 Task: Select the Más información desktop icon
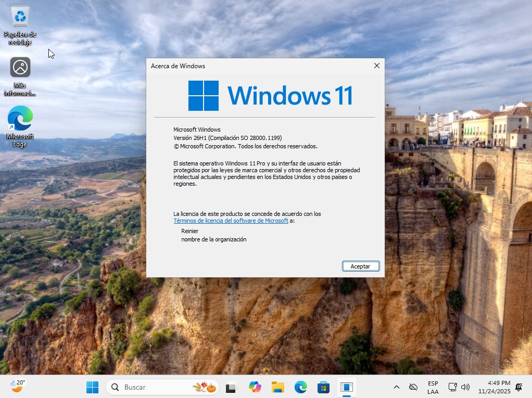tap(20, 76)
